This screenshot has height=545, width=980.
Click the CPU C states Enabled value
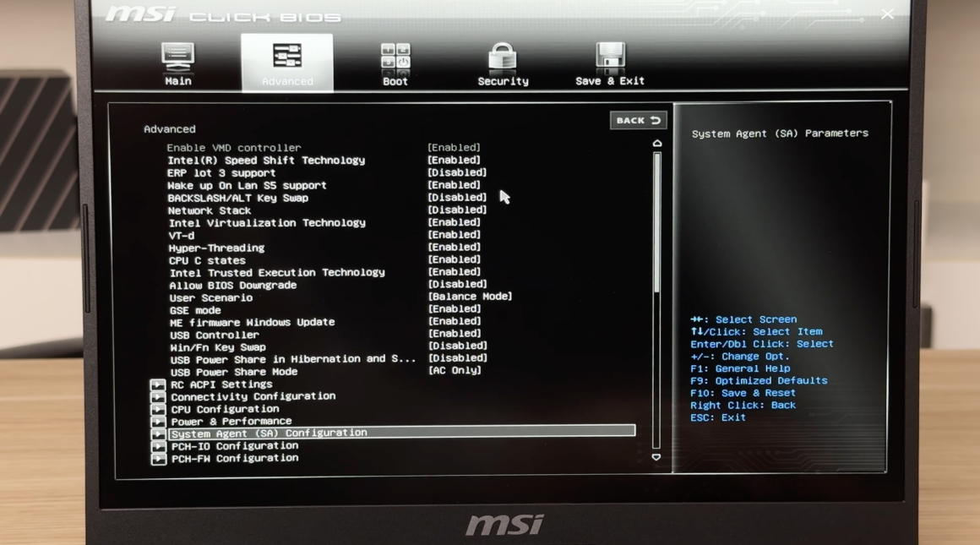tap(455, 259)
